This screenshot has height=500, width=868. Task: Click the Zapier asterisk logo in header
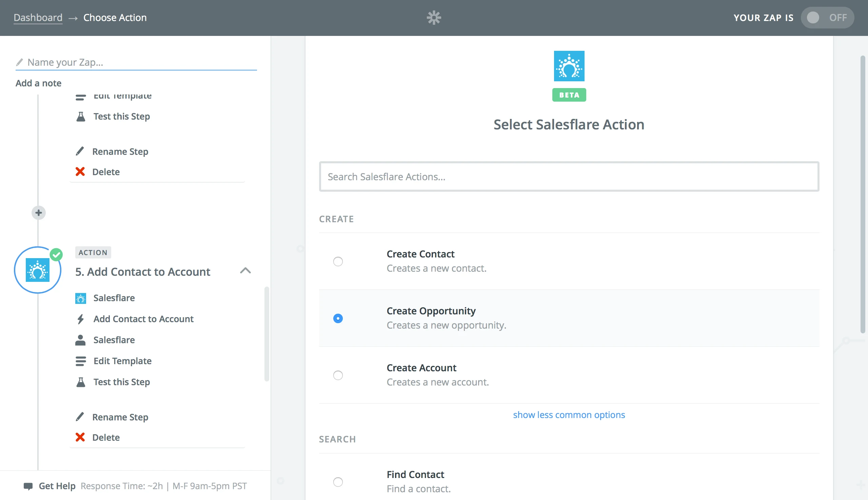[x=434, y=18]
